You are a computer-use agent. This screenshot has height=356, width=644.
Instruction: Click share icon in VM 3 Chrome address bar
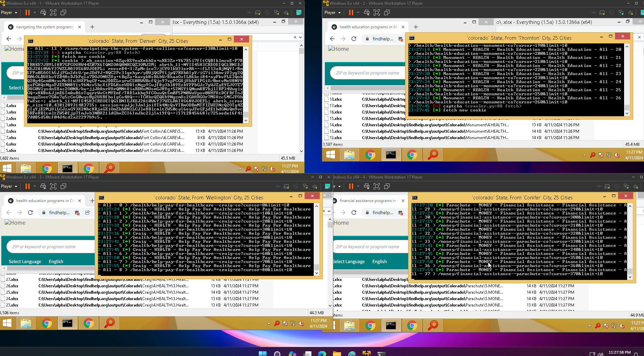point(88,213)
